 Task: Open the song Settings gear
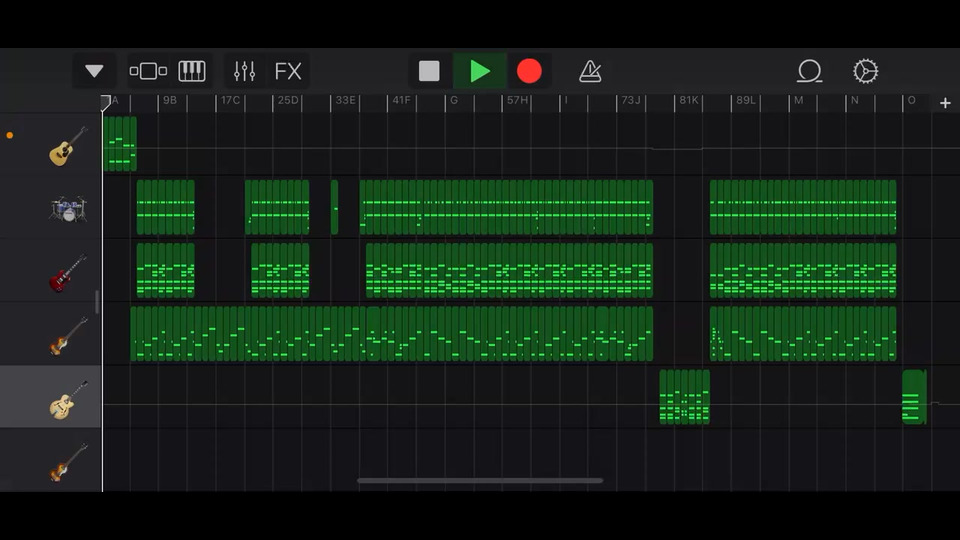click(866, 71)
